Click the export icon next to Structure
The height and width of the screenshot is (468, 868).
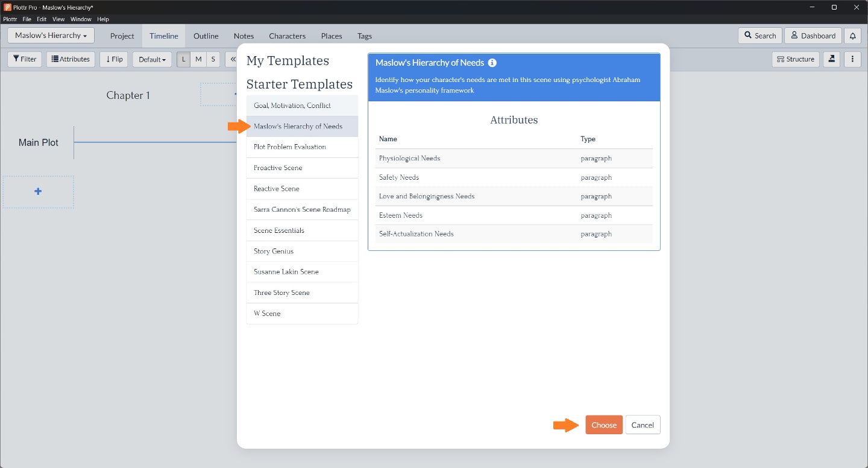point(832,59)
